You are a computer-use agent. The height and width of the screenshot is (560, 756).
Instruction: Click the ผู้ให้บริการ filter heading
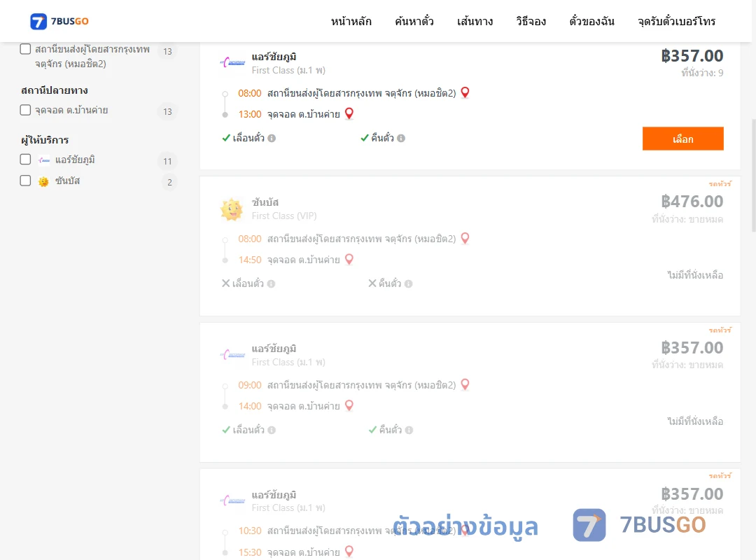pyautogui.click(x=45, y=140)
